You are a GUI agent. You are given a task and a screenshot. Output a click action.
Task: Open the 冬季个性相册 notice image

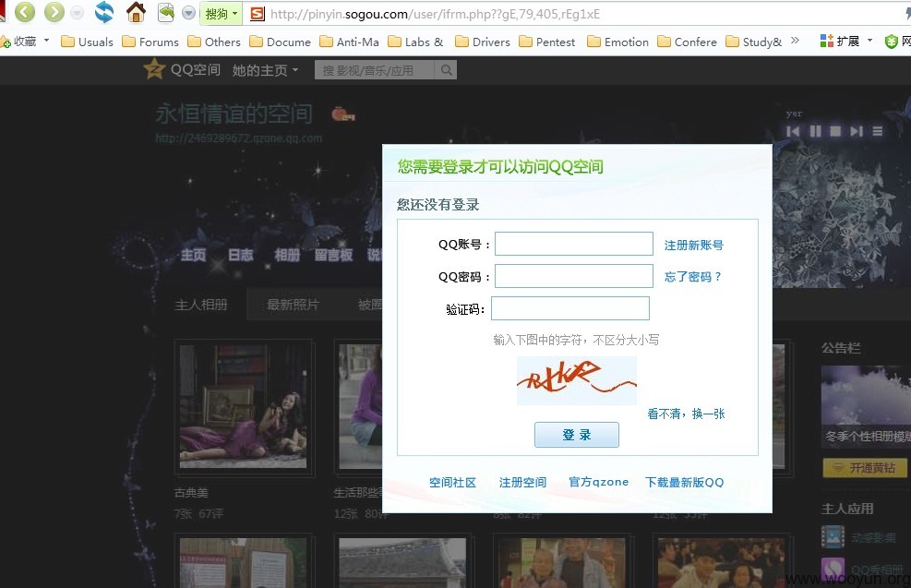tap(866, 407)
